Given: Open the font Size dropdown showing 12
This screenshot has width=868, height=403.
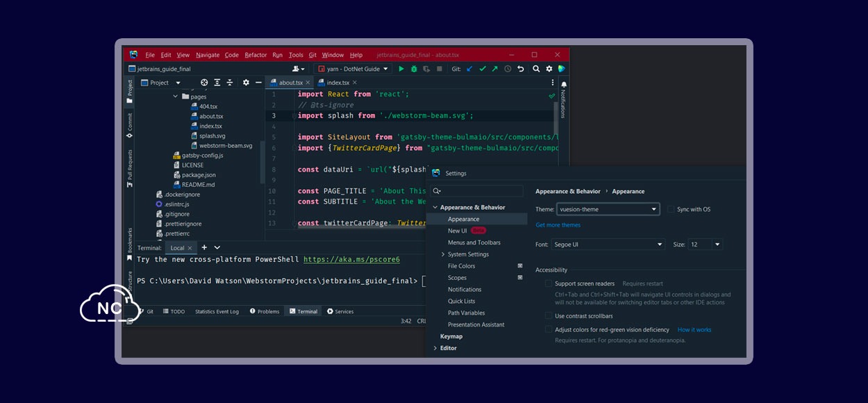Looking at the screenshot, I should [x=705, y=245].
